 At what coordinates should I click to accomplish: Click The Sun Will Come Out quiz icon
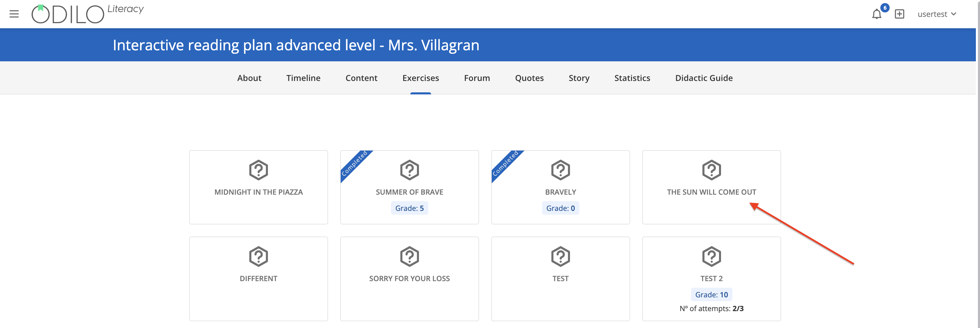[x=711, y=170]
